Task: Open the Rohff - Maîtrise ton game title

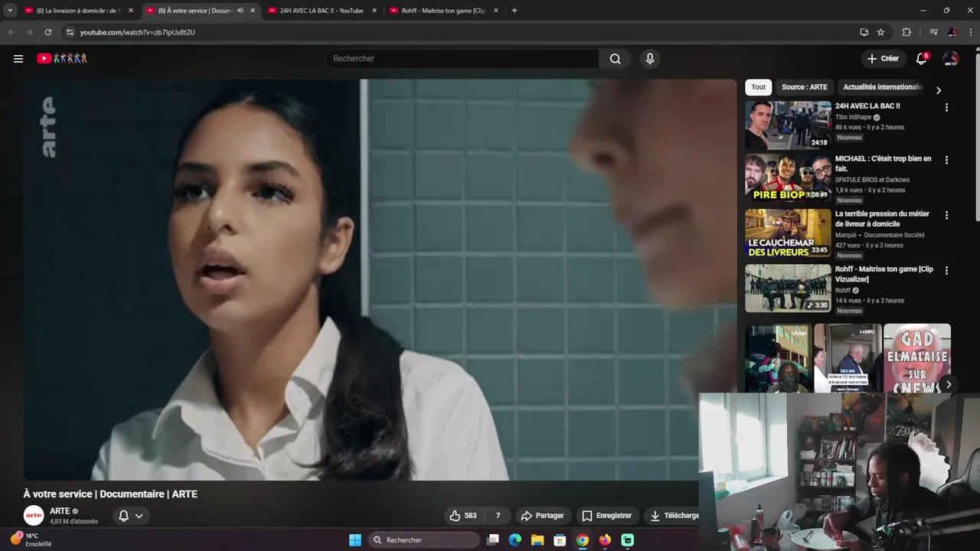Action: (884, 274)
